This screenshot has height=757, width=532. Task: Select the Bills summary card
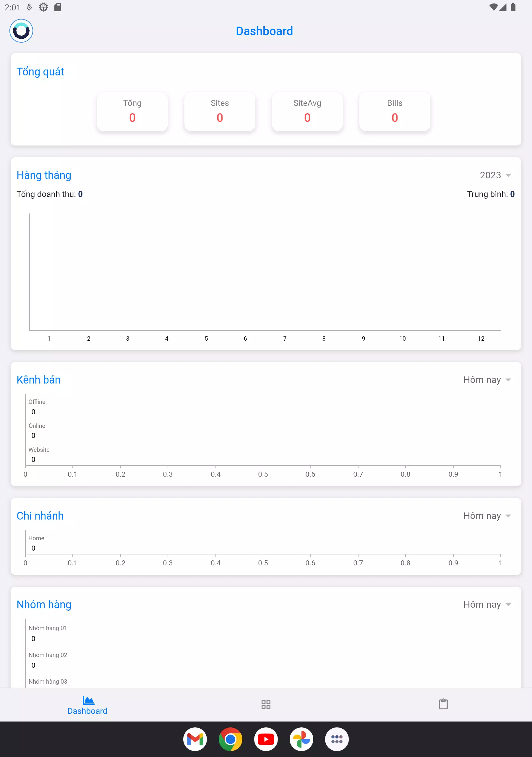pyautogui.click(x=395, y=111)
